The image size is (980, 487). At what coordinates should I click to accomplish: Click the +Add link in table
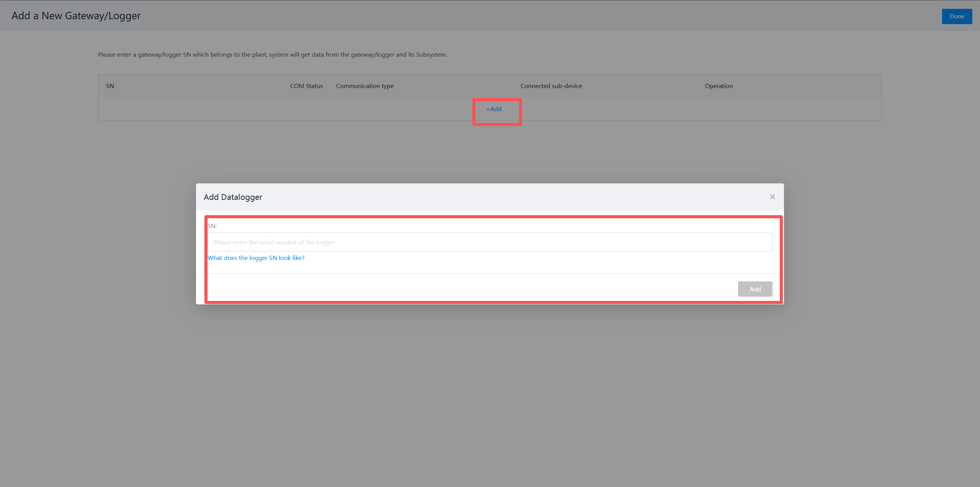pos(494,109)
